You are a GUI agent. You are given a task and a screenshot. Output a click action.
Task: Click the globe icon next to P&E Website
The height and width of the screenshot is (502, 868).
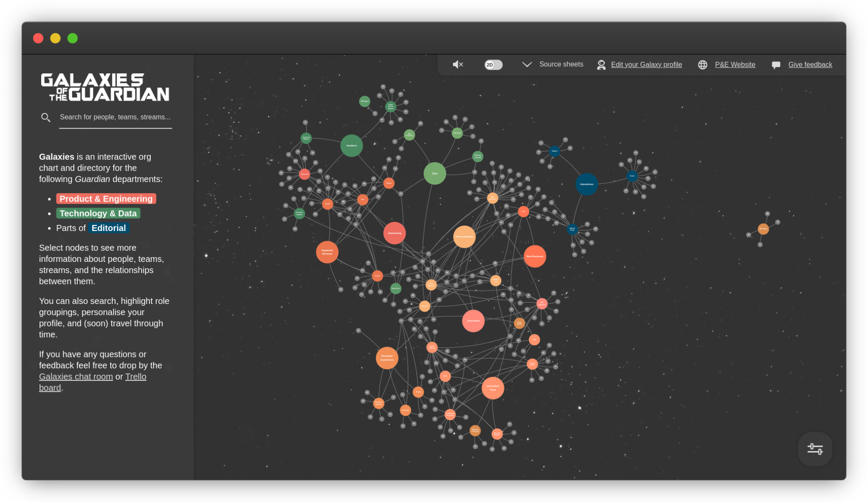(x=703, y=65)
